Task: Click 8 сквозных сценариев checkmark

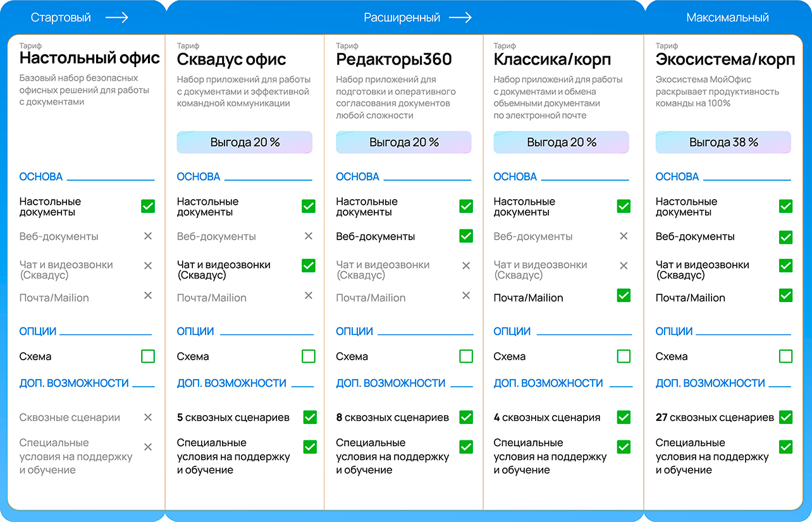Action: point(466,417)
